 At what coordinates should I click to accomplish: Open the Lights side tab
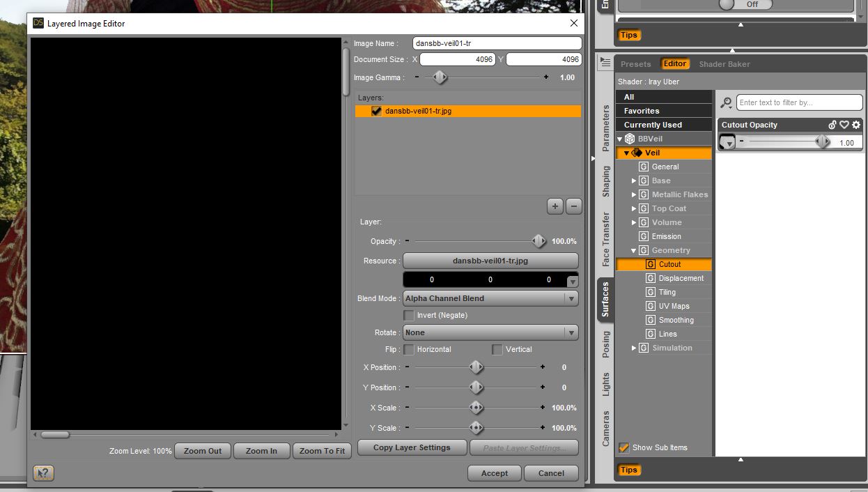605,384
